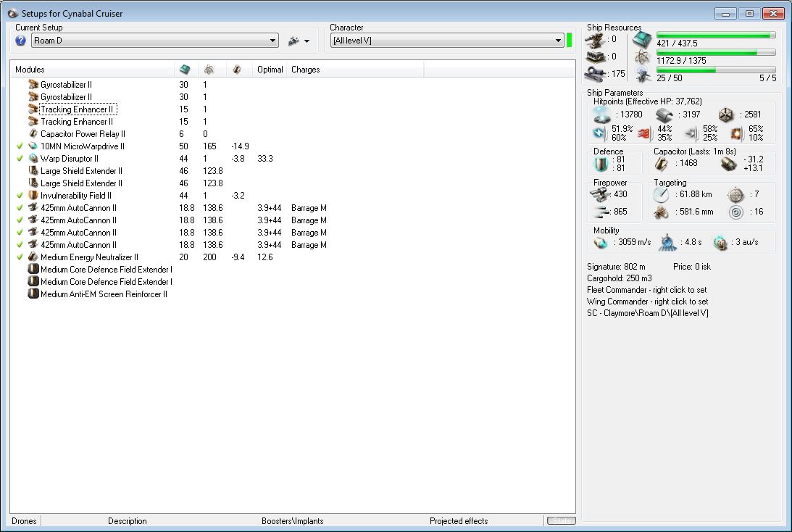Screen dimensions: 792x532
Task: Open the Description tab
Action: coord(128,521)
